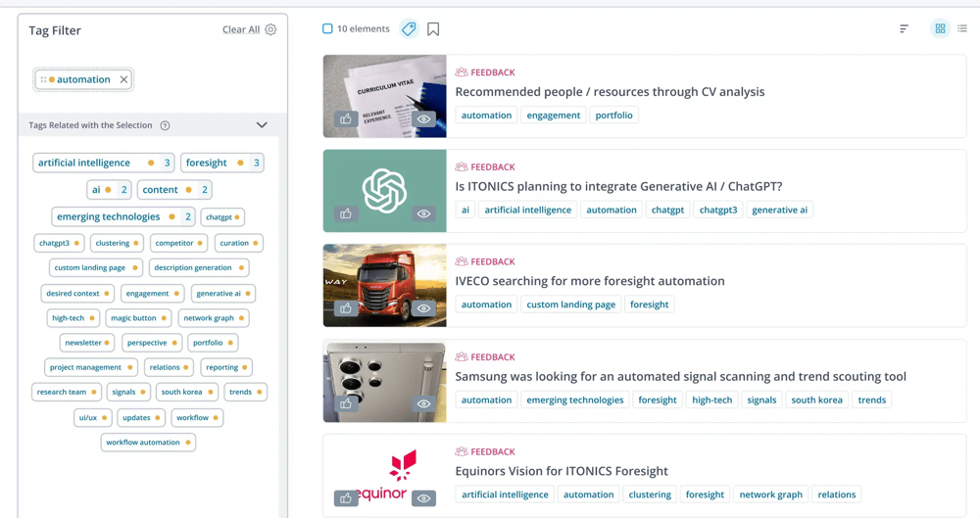Open Equinors Vision for ITONICS Foresight

coord(562,471)
